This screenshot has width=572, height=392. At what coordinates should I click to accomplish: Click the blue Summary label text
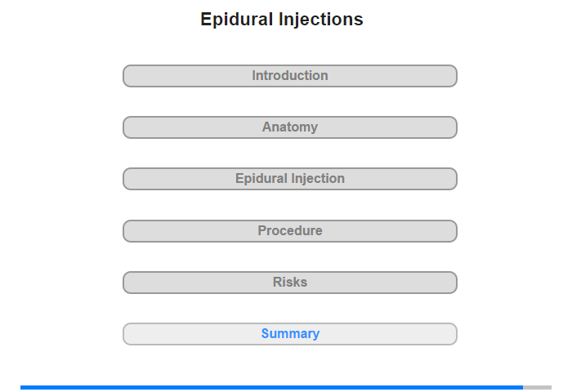290,334
